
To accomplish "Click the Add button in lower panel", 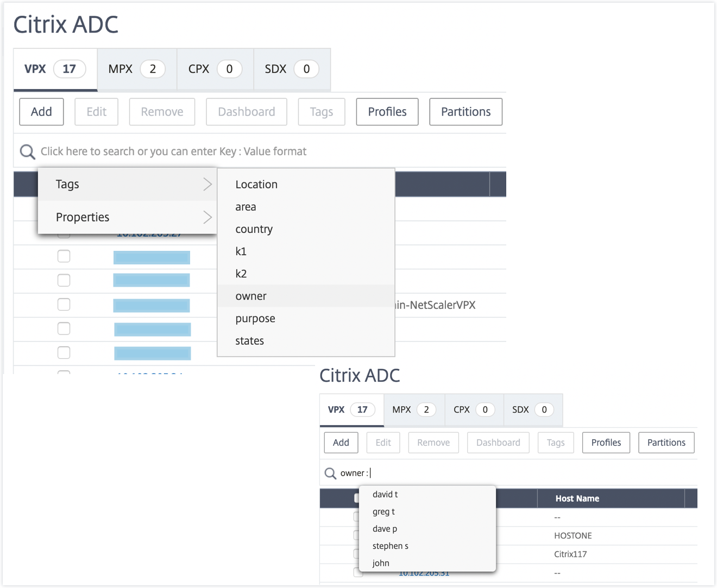I will (x=341, y=442).
